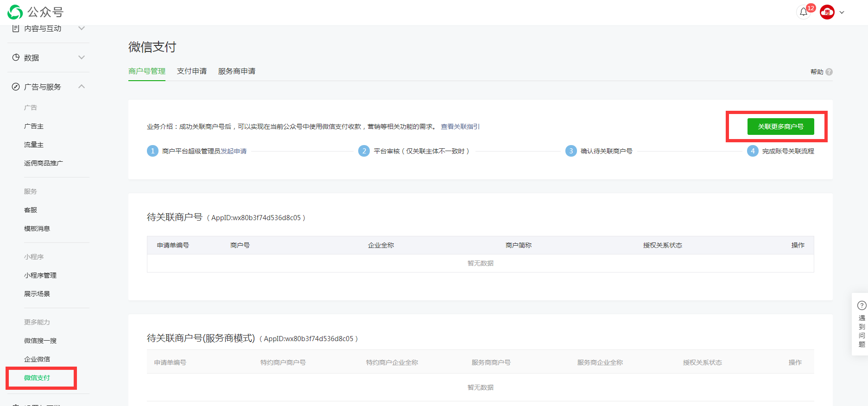Open 流量主 in the sidebar
Image resolution: width=868 pixels, height=406 pixels.
(34, 145)
